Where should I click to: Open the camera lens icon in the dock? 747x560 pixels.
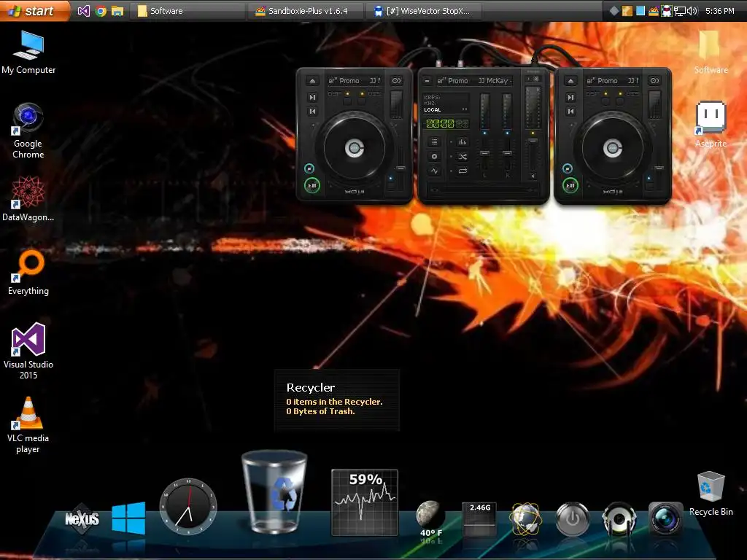[665, 519]
